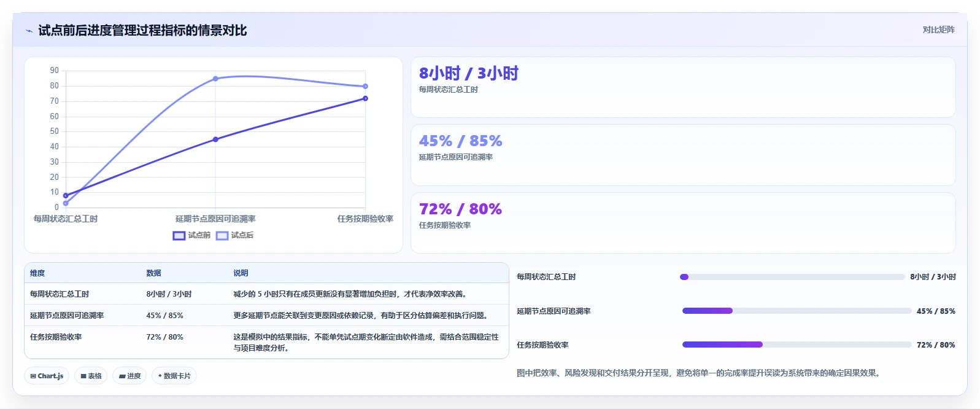
Task: Click table value 8小时 / 3小时
Action: (169, 294)
